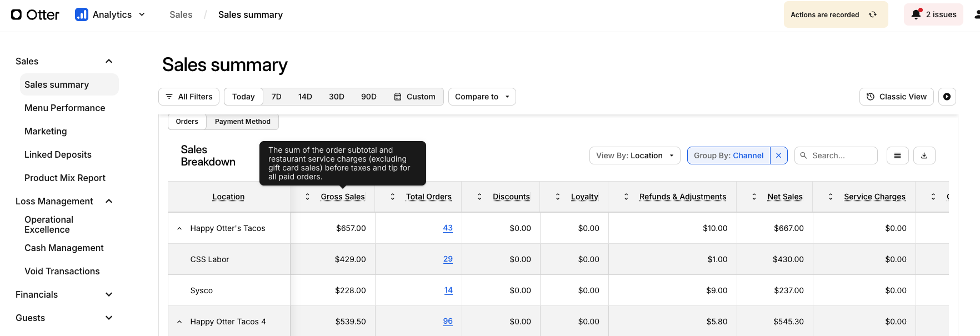Click the Analytics bar chart icon
The height and width of the screenshot is (336, 980).
pyautogui.click(x=82, y=14)
